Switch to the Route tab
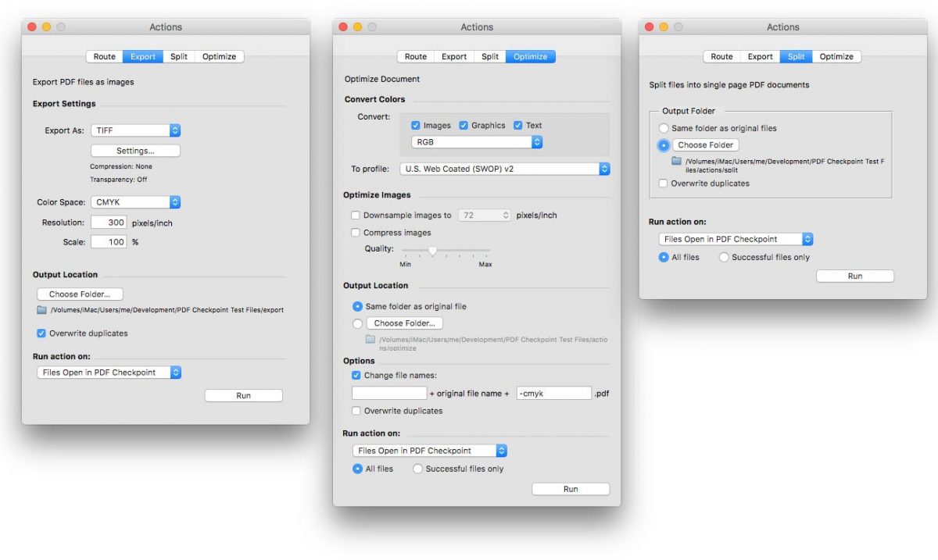The image size is (938, 560). (x=104, y=56)
